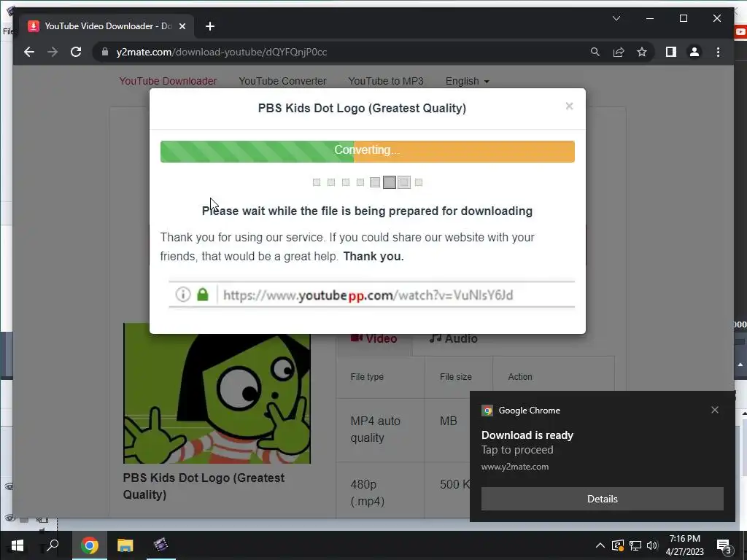Select the 480p (.mp4) row text
This screenshot has width=747, height=560.
pos(368,492)
